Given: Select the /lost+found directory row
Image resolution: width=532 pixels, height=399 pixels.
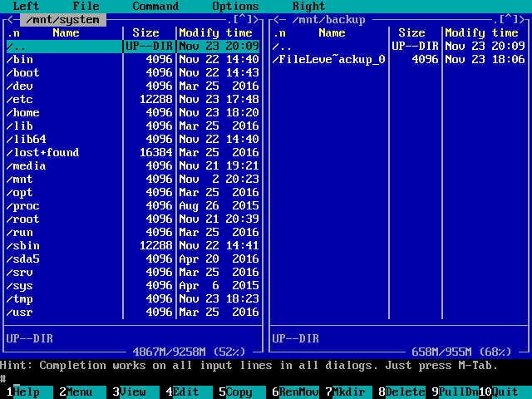Looking at the screenshot, I should (133, 152).
